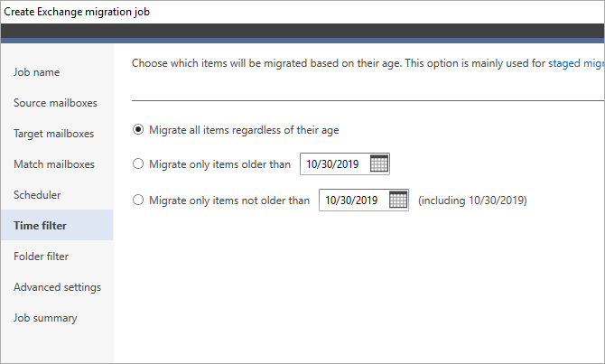The image size is (605, 364).
Task: Click the Migrate all items label text
Action: 244,130
